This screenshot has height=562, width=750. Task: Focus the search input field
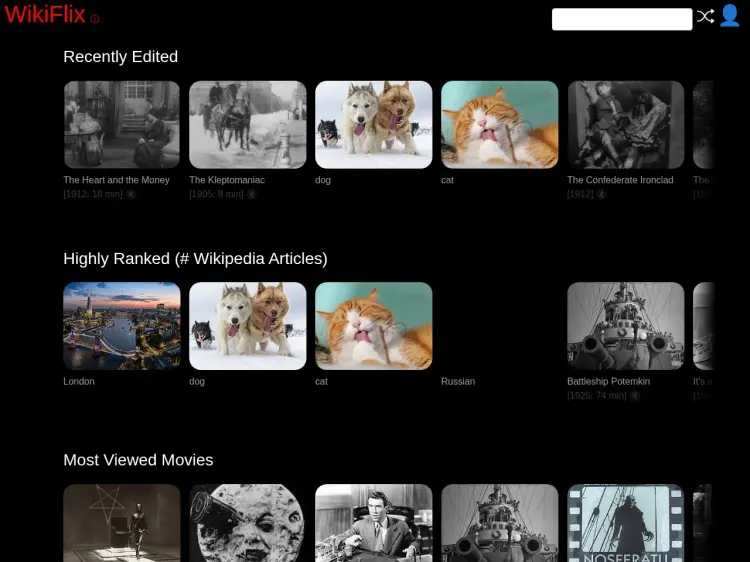pos(622,19)
